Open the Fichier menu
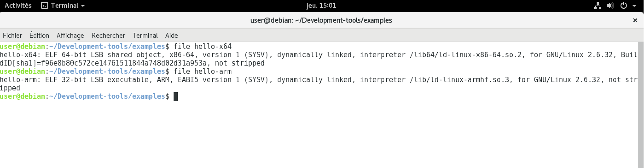This screenshot has width=644, height=168. tap(12, 35)
